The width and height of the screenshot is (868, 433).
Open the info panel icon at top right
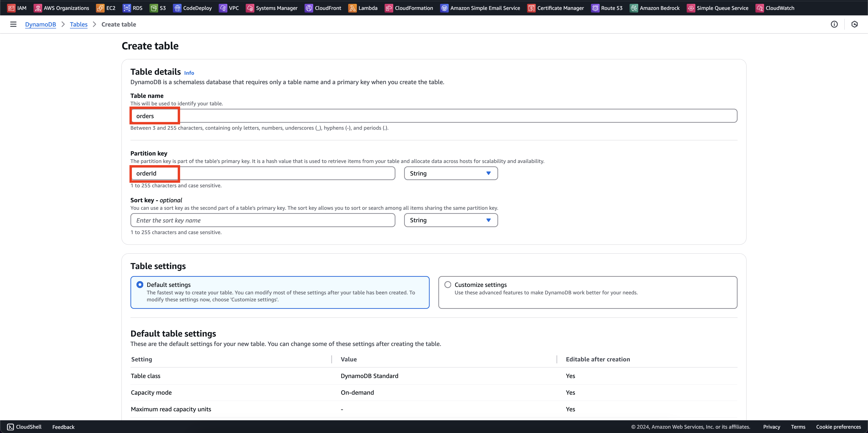(x=834, y=24)
